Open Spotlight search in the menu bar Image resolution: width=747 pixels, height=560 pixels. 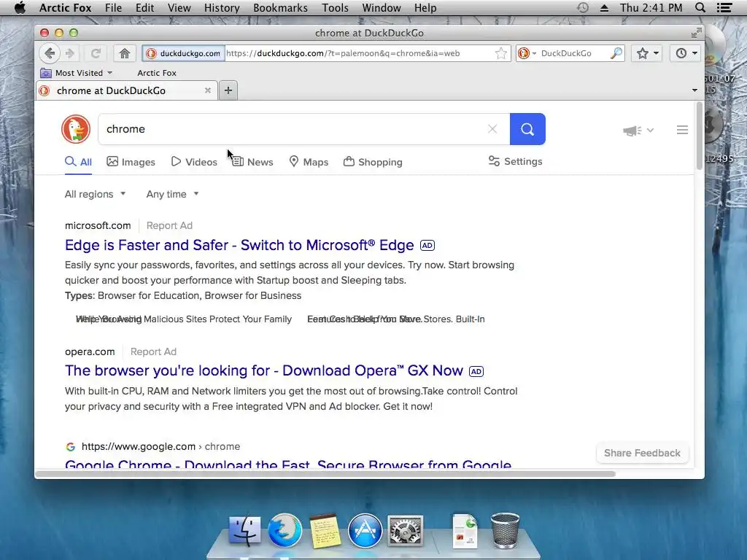point(700,7)
